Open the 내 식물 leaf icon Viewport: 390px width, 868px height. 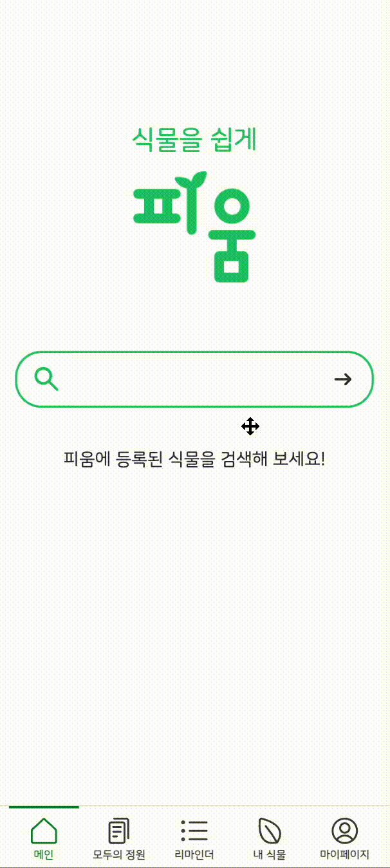270,831
